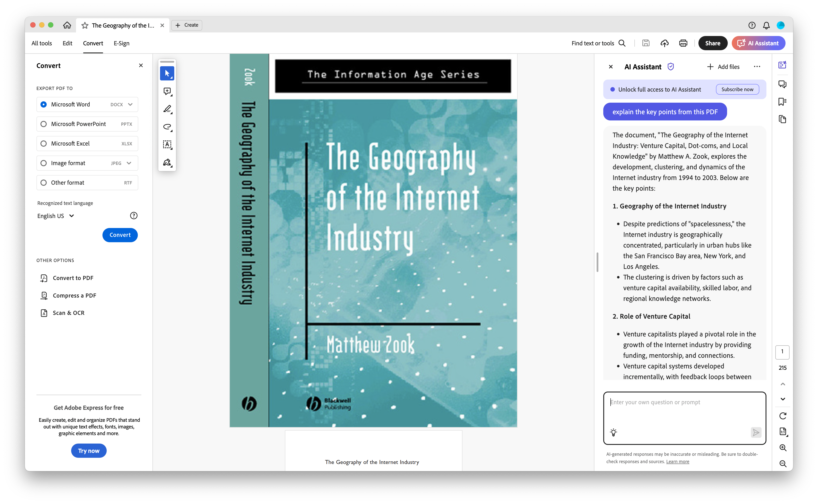Viewport: 818px width, 504px height.
Task: Open the Help question mark icon in the title bar
Action: click(752, 25)
